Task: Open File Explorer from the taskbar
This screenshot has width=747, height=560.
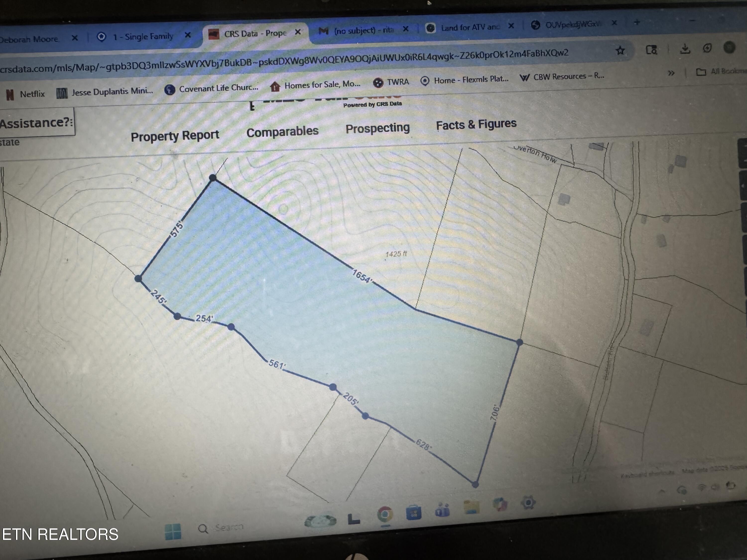Action: [472, 508]
